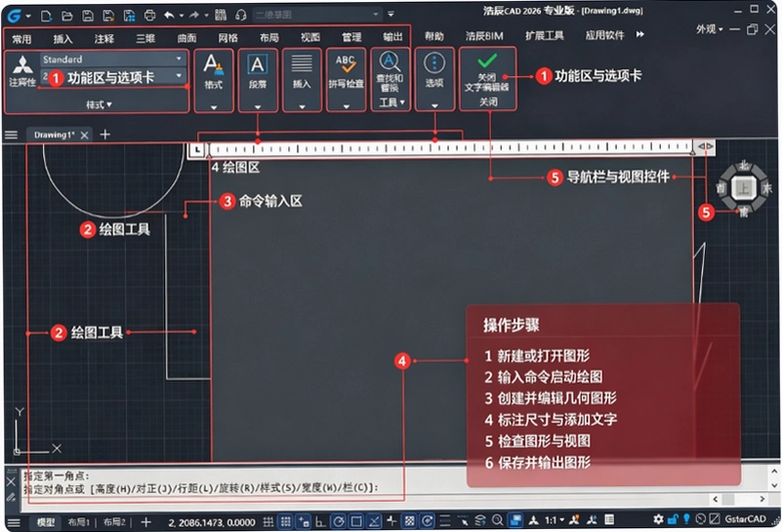Viewport: 782px width, 532px height.
Task: Save the drawing with the Save icon
Action: (88, 16)
